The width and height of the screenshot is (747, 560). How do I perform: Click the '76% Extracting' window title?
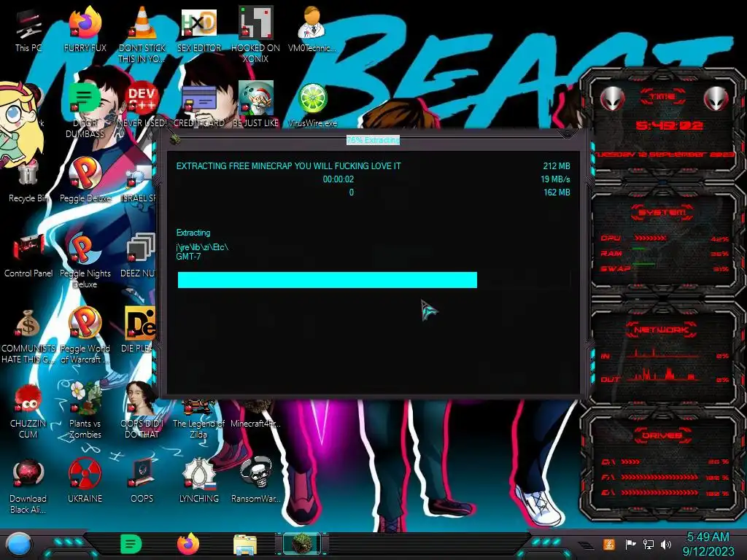click(x=373, y=140)
